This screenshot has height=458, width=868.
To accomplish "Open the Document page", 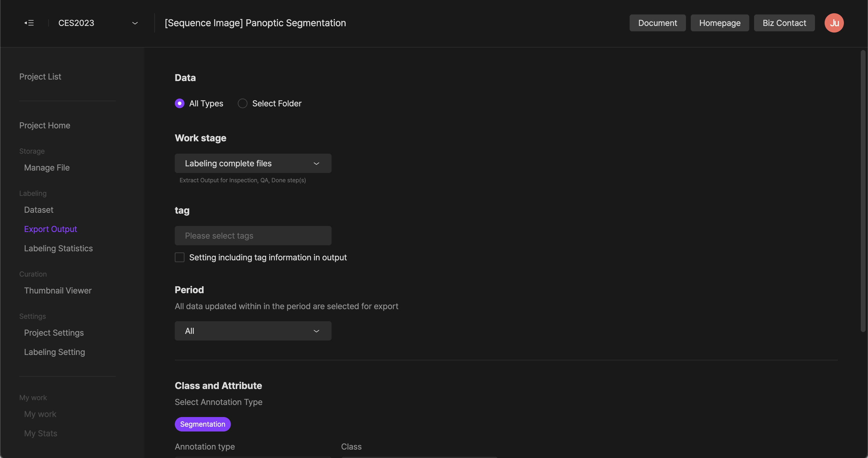I will click(x=657, y=23).
